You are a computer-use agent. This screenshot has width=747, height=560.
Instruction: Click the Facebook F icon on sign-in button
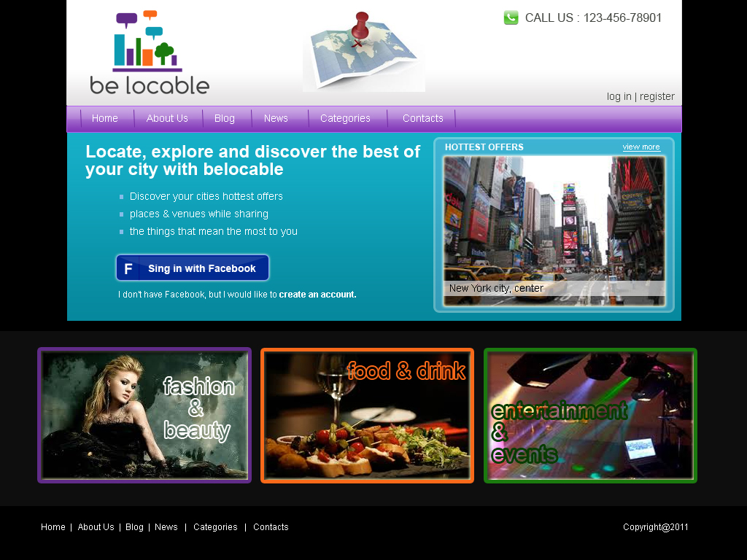click(x=128, y=268)
